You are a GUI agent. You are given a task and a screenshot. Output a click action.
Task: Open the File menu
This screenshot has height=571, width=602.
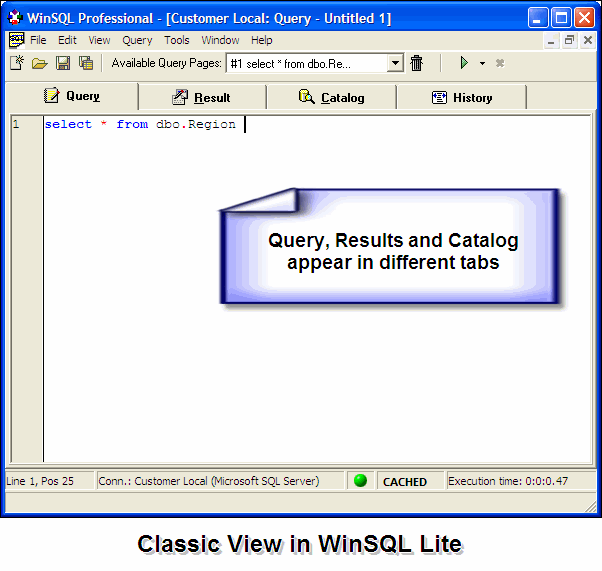(38, 40)
